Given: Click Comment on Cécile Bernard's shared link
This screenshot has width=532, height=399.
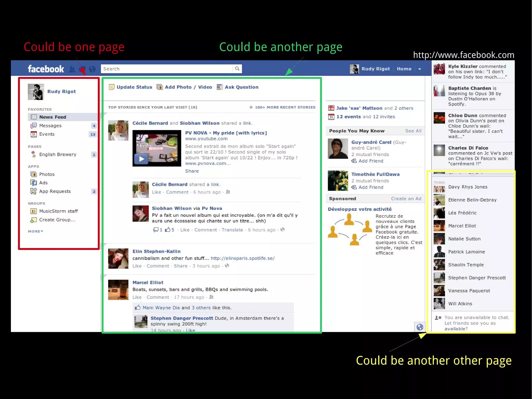Looking at the screenshot, I should click(x=177, y=192).
